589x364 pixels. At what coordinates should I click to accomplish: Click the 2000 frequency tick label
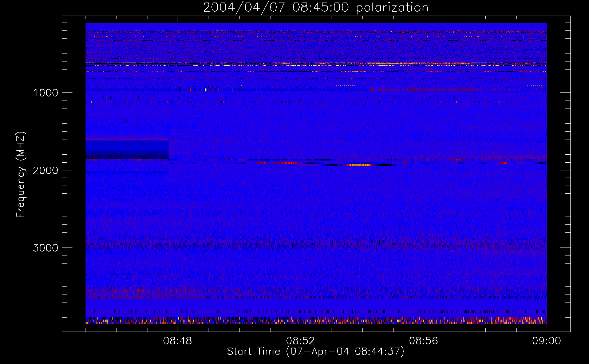pos(46,170)
